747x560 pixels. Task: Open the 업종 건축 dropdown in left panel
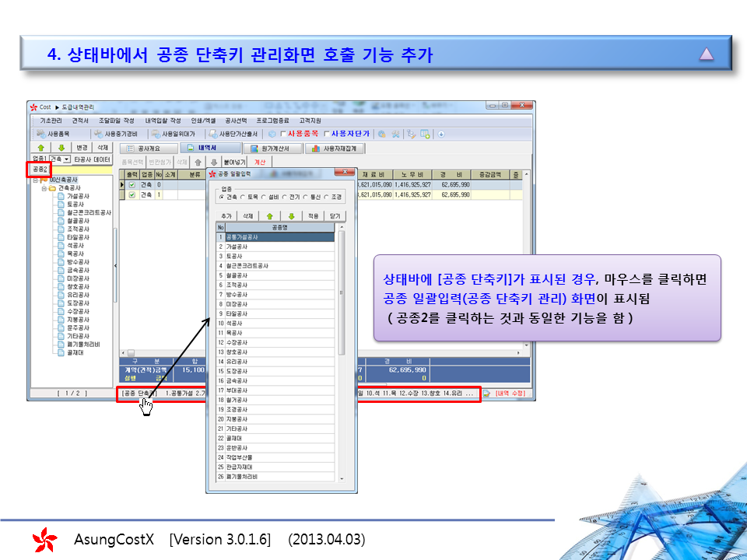[x=66, y=159]
